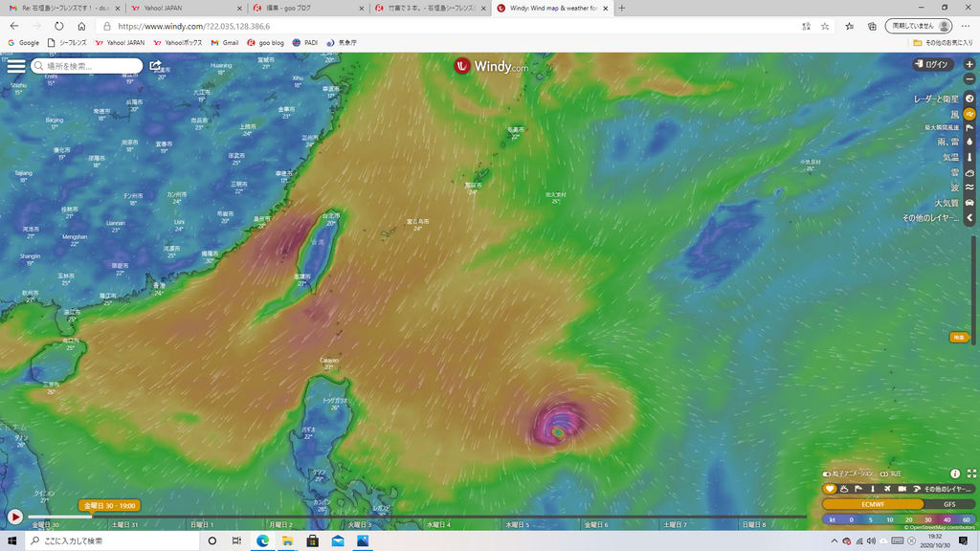This screenshot has width=980, height=551.
Task: Switch to the waves (波) layer
Action: (969, 187)
